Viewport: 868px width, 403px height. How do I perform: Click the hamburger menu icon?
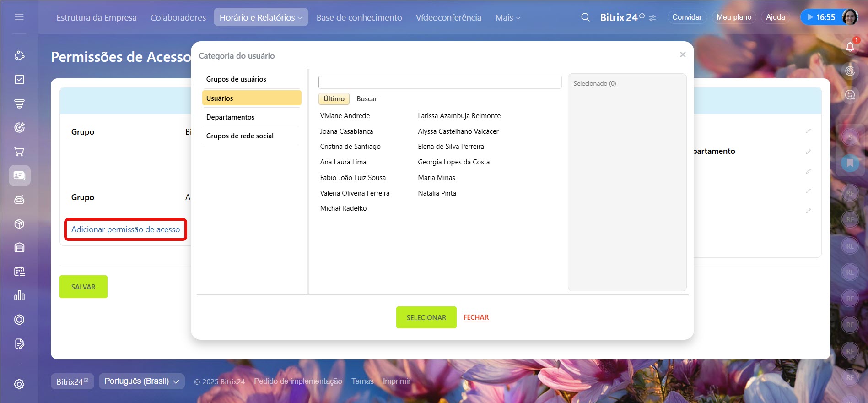tap(19, 17)
